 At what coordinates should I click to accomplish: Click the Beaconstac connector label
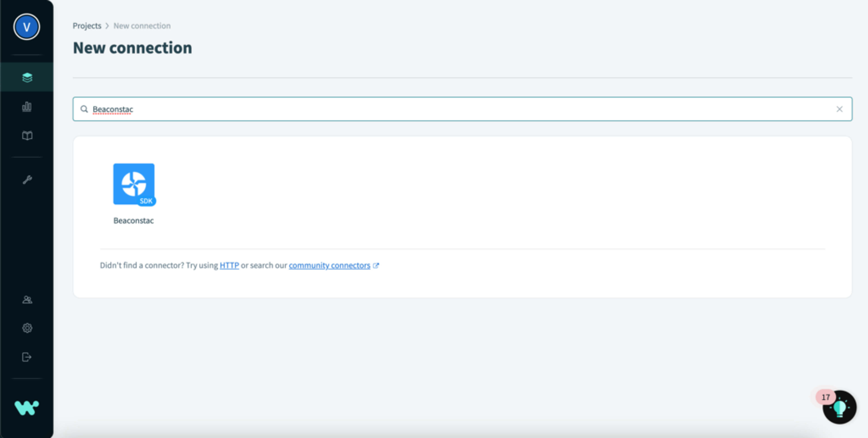coord(133,220)
